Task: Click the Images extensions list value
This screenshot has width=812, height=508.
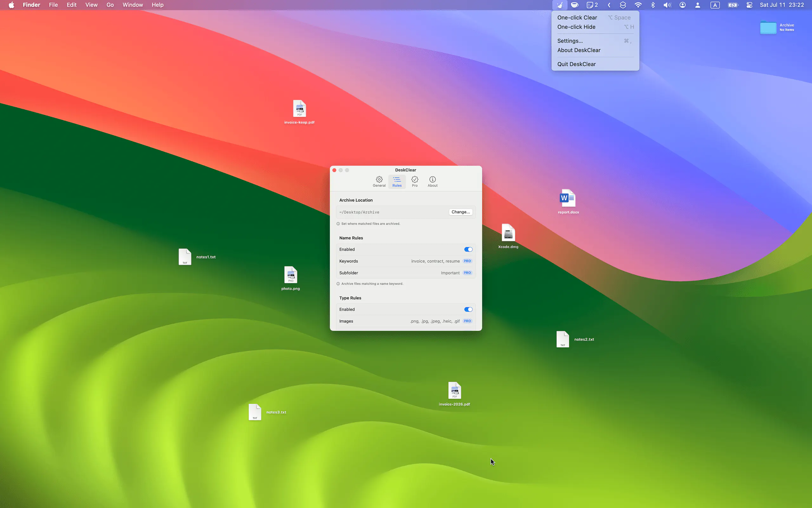Action: tap(435, 321)
